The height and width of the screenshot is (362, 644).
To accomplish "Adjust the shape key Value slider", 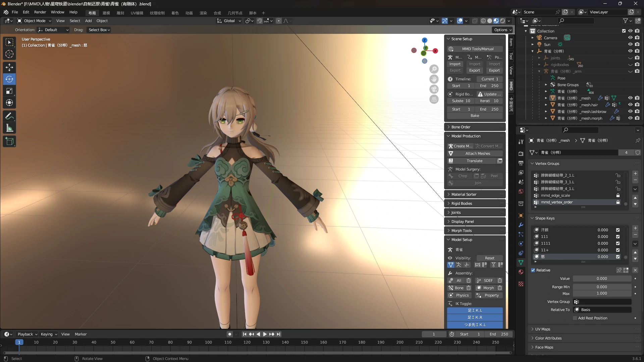I will pyautogui.click(x=602, y=279).
